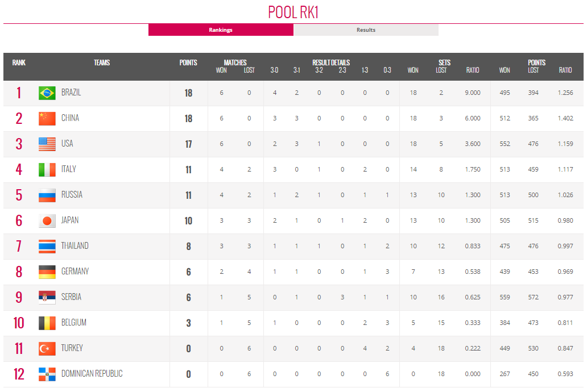587x392 pixels.
Task: Open the Russia team link
Action: 72,195
